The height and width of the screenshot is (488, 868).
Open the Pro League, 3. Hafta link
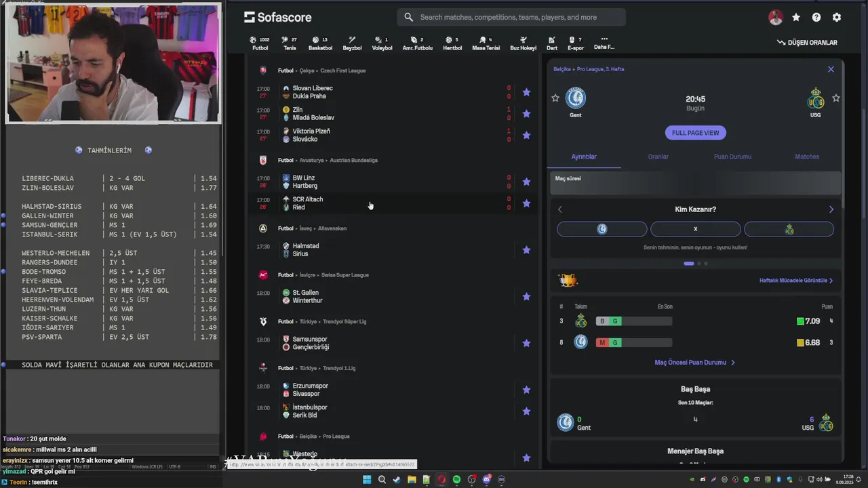click(600, 69)
